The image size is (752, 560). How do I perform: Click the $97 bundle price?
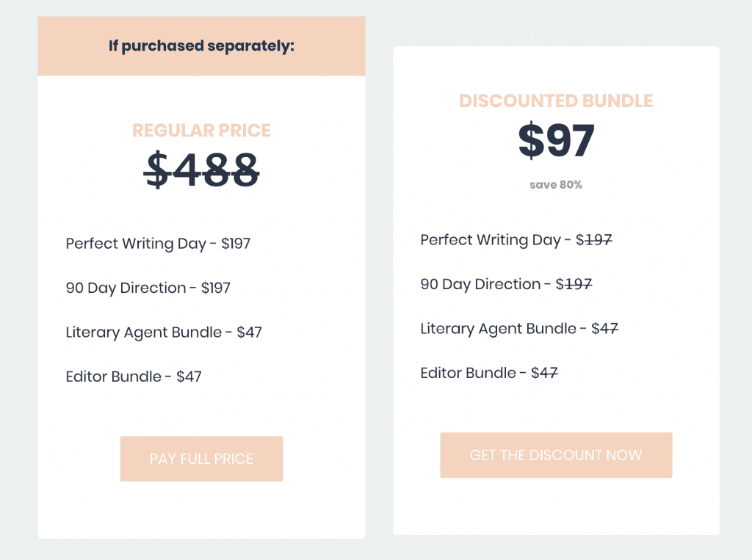(x=556, y=141)
